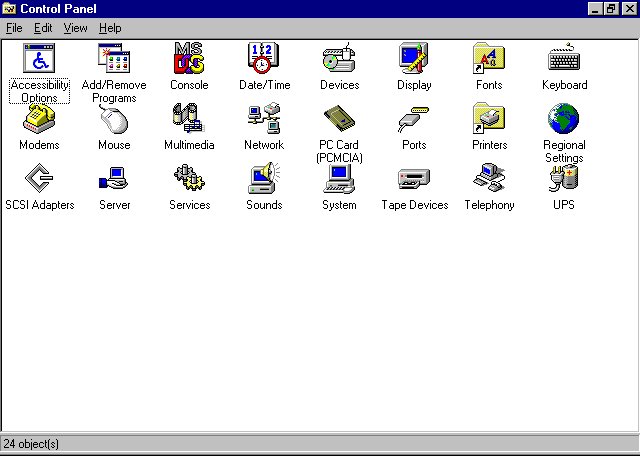
Task: Select the Display settings icon
Action: [414, 59]
